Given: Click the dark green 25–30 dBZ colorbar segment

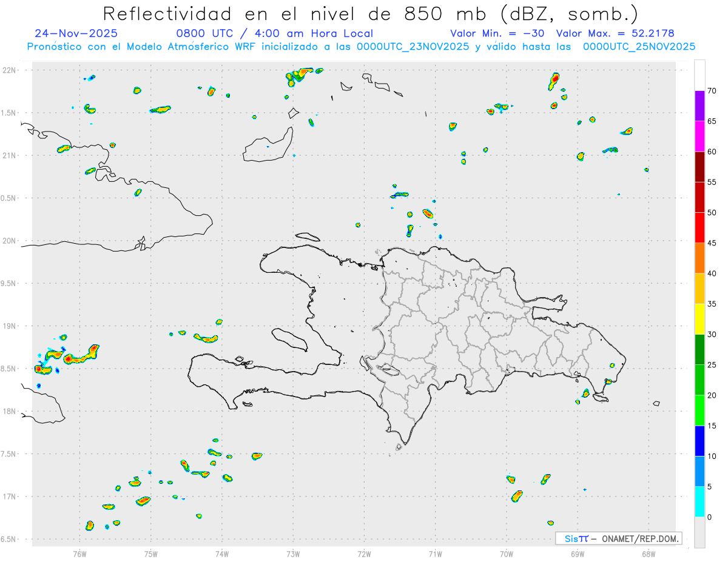Looking at the screenshot, I should tap(699, 350).
